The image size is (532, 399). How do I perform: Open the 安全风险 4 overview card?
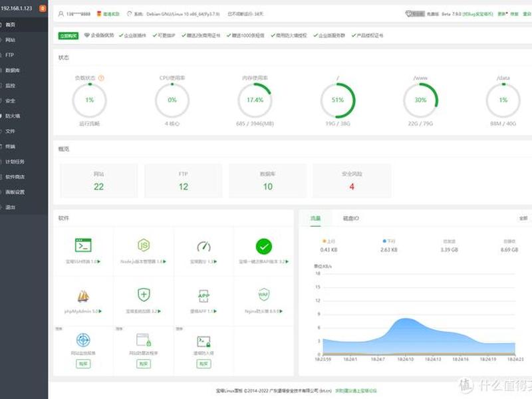352,180
